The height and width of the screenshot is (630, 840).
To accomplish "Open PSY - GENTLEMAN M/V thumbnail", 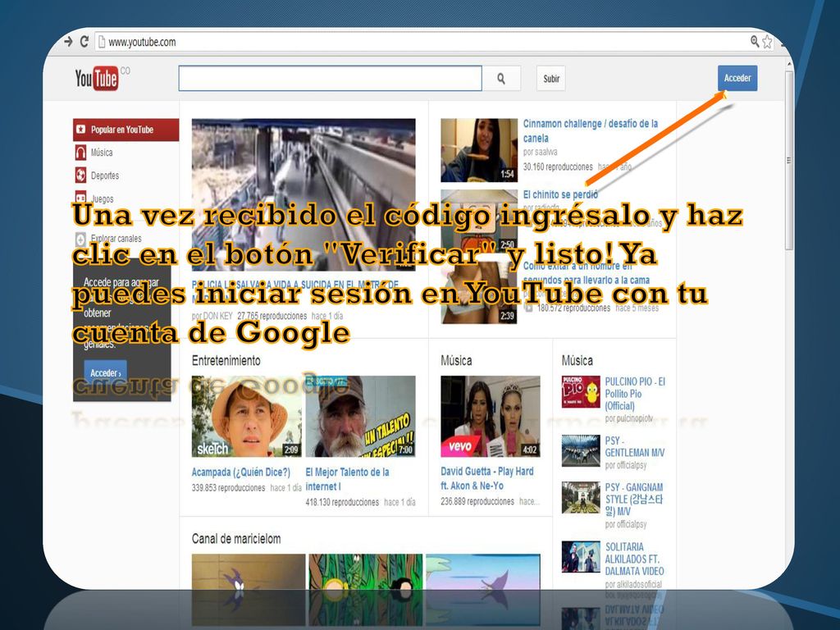I will (581, 450).
